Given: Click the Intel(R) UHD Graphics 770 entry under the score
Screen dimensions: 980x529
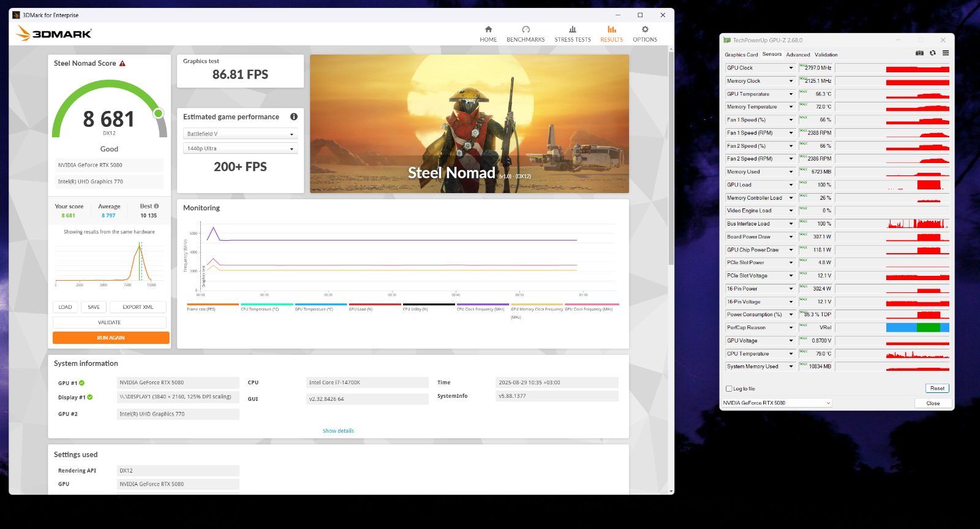Looking at the screenshot, I should (x=110, y=181).
